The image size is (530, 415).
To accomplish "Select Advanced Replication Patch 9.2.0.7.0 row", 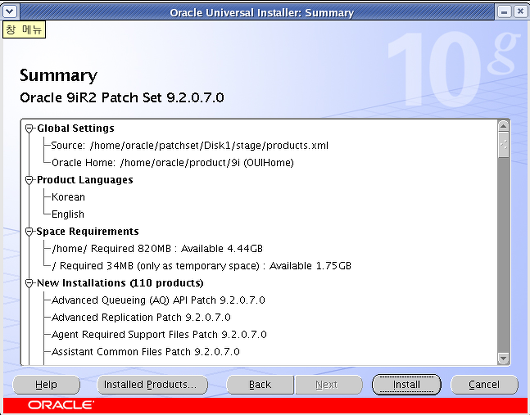I will (x=141, y=317).
